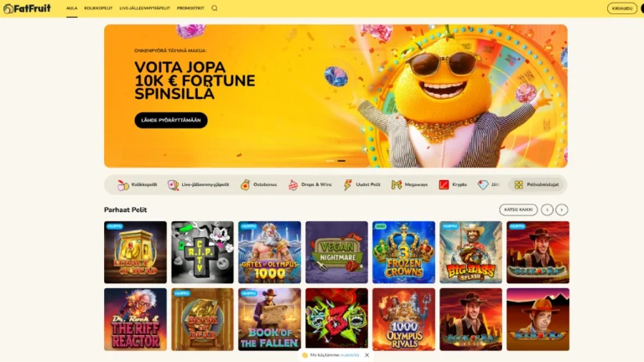This screenshot has width=644, height=362.
Task: Open Drops & Wins category
Action: [x=309, y=184]
